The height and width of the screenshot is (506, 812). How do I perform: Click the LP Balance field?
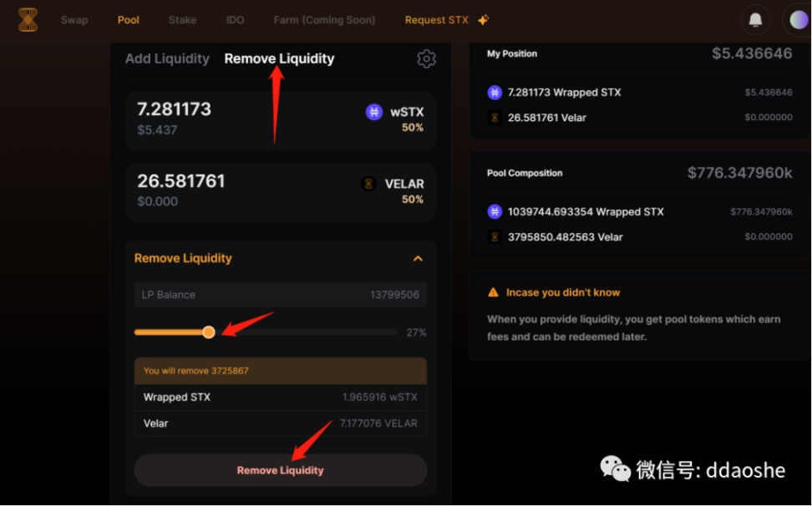[x=280, y=295]
